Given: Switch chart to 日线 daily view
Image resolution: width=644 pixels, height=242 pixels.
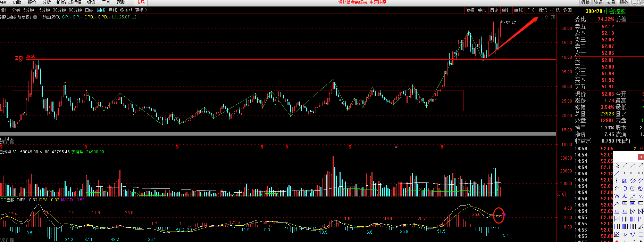Looking at the screenshot, I should tap(89, 10).
